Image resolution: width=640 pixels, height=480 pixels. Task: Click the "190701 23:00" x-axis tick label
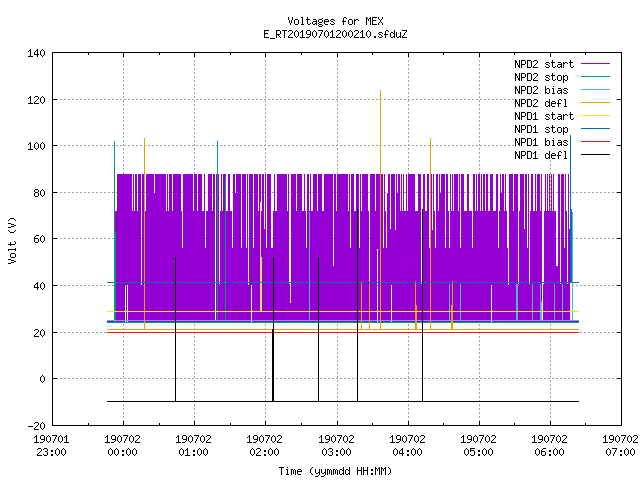pos(51,446)
